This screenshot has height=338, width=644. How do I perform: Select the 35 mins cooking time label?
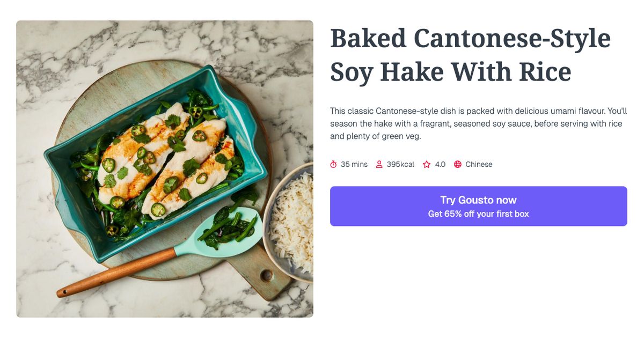coord(354,164)
